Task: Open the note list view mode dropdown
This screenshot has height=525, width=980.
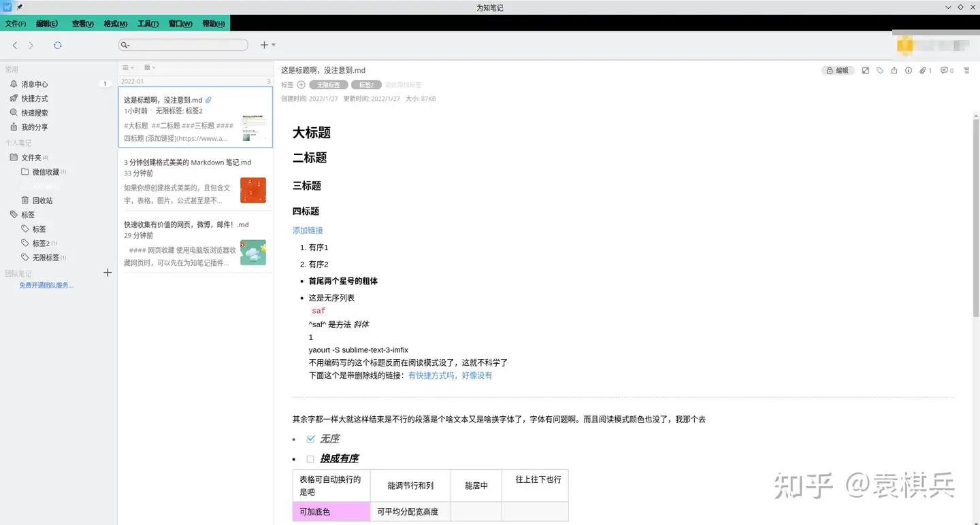Action: tap(150, 67)
